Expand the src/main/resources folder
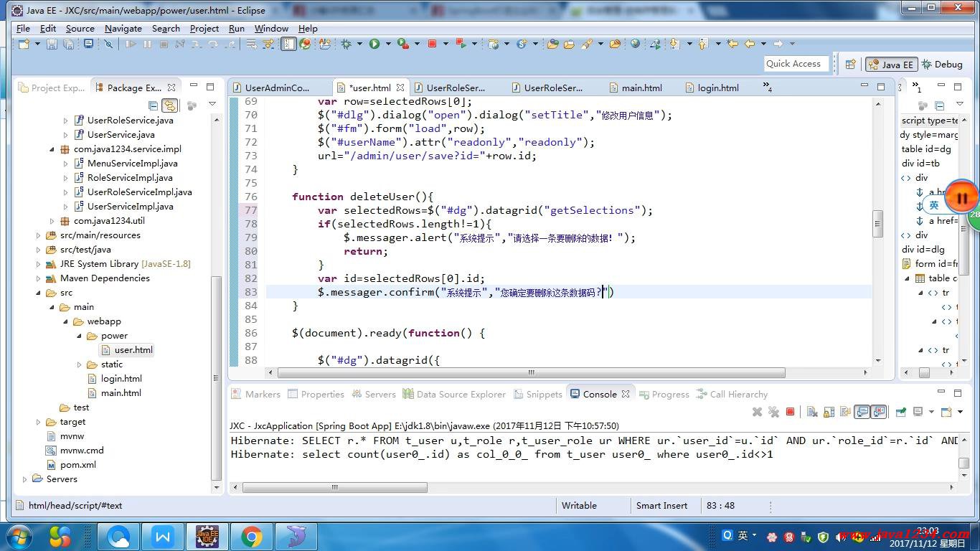 click(39, 235)
